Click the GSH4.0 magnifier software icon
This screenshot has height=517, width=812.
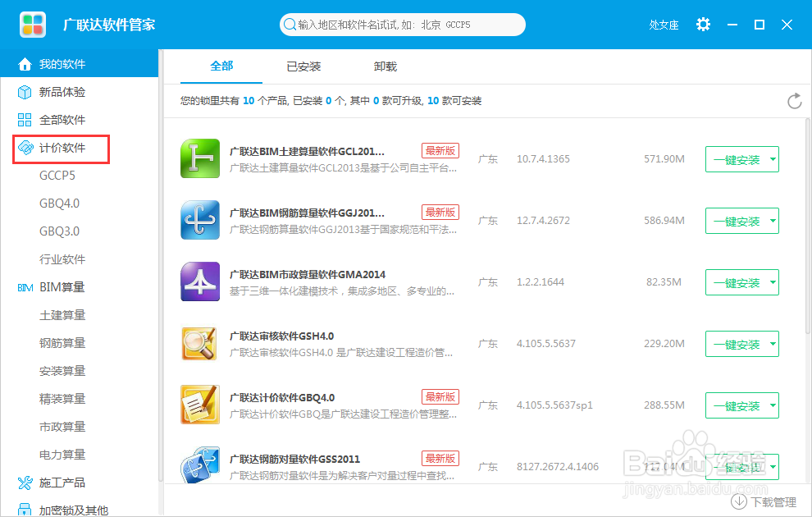[200, 343]
